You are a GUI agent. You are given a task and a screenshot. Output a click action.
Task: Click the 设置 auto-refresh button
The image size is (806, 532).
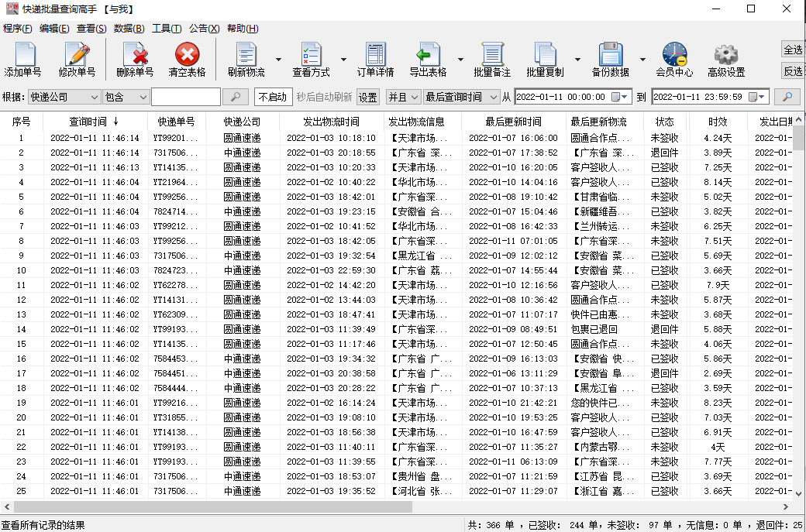pyautogui.click(x=367, y=97)
